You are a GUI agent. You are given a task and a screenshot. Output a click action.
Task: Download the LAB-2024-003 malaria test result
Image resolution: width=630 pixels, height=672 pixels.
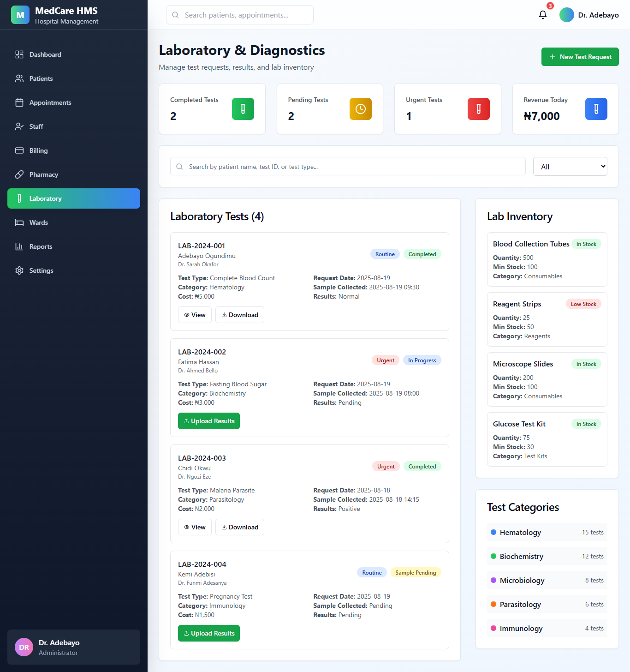(x=239, y=527)
